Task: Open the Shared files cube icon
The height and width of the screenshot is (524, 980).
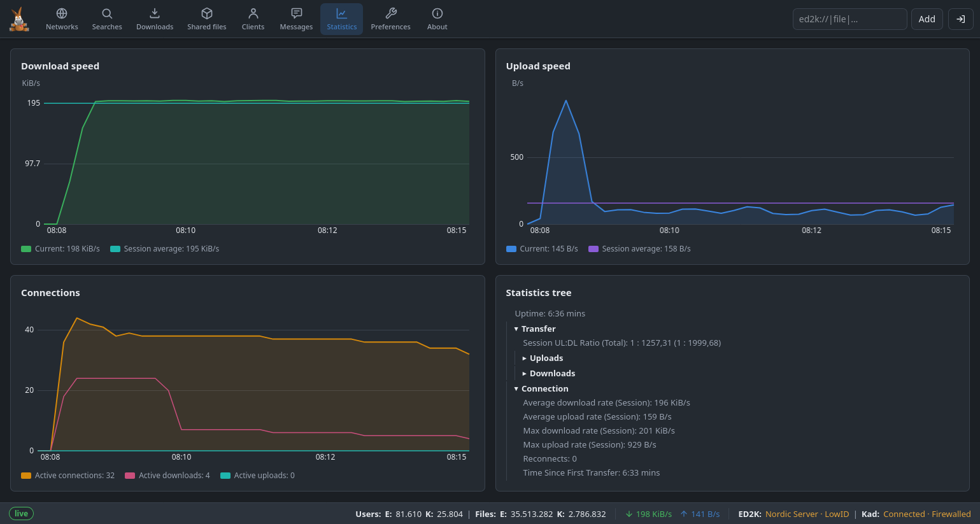Action: point(207,13)
